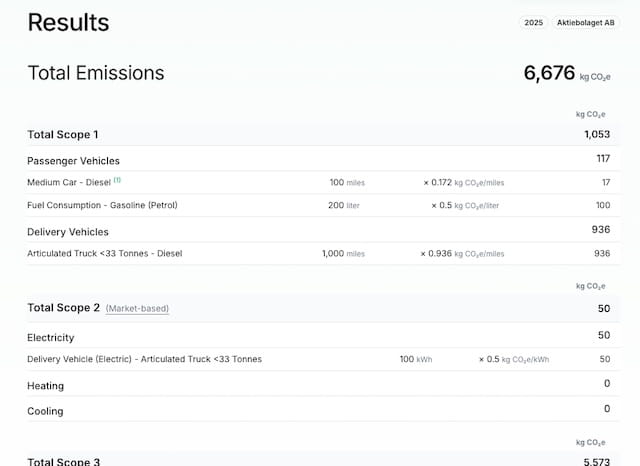Select the Delivery Vehicle (Electric) row label

point(144,359)
